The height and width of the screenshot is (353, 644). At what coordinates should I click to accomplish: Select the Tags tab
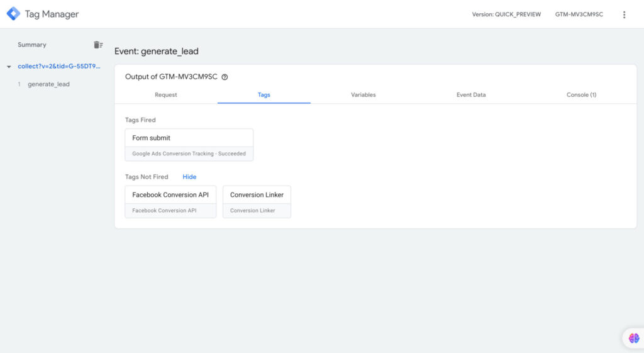[264, 95]
